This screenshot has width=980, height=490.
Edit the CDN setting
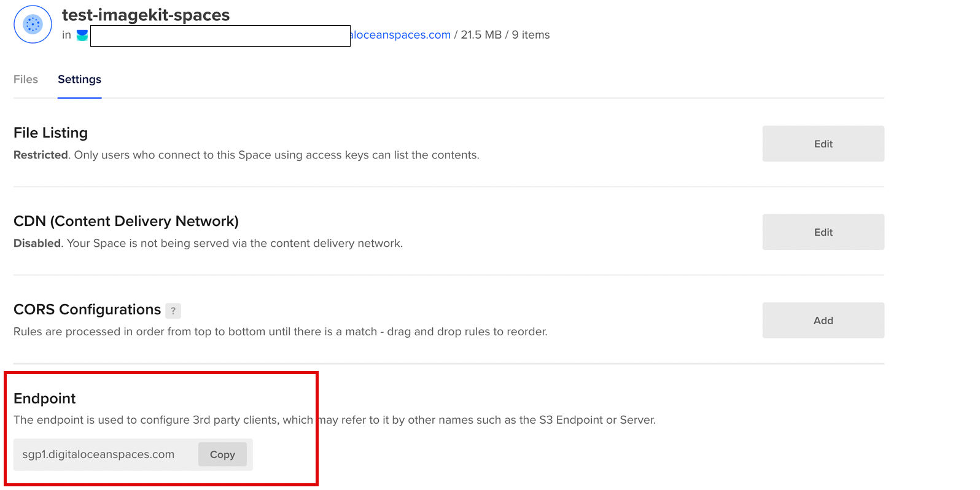point(823,232)
